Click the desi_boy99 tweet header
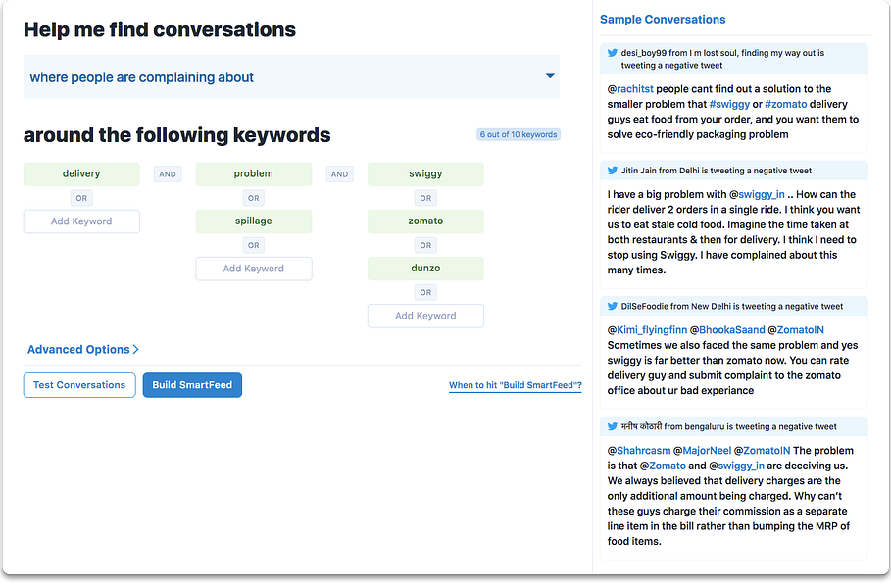 734,59
